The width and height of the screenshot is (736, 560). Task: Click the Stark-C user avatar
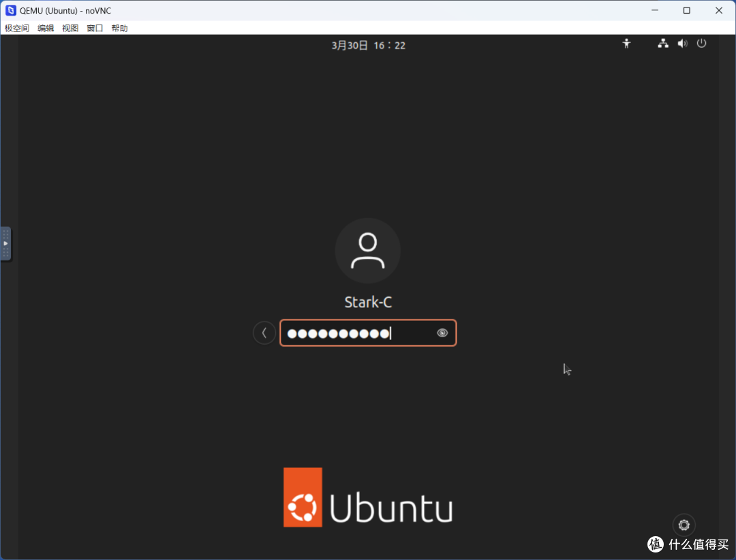[x=368, y=251]
